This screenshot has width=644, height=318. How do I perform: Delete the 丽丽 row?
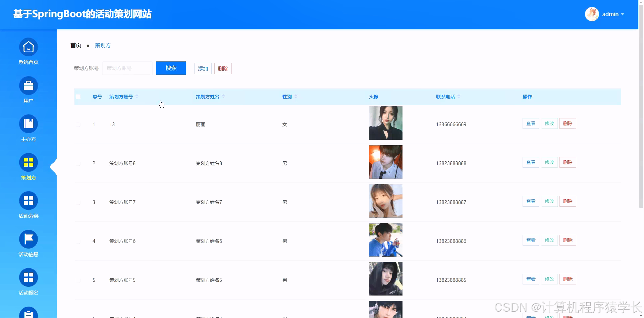point(568,123)
